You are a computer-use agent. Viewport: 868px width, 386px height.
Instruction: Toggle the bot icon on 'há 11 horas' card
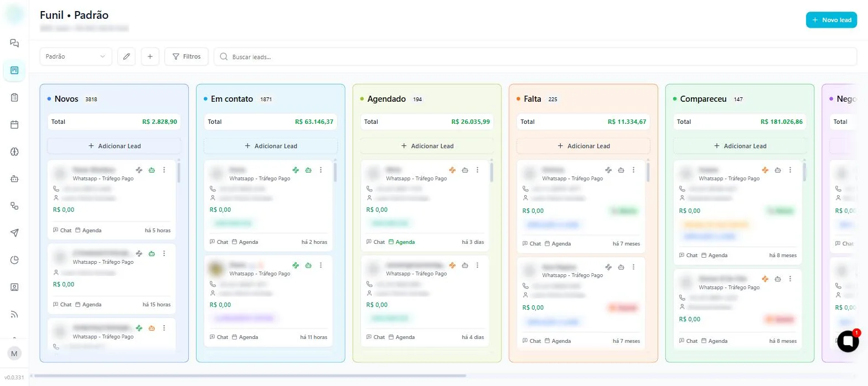tap(308, 265)
